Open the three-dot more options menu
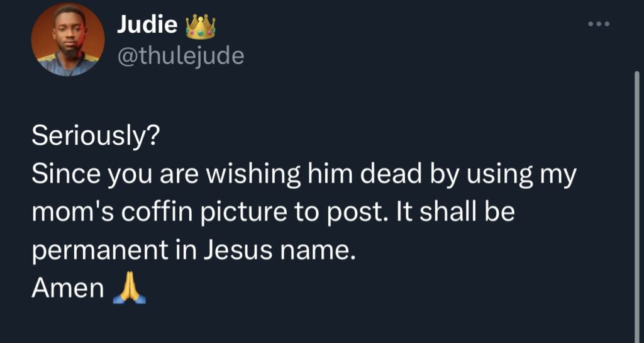Image resolution: width=644 pixels, height=343 pixels. 599,24
